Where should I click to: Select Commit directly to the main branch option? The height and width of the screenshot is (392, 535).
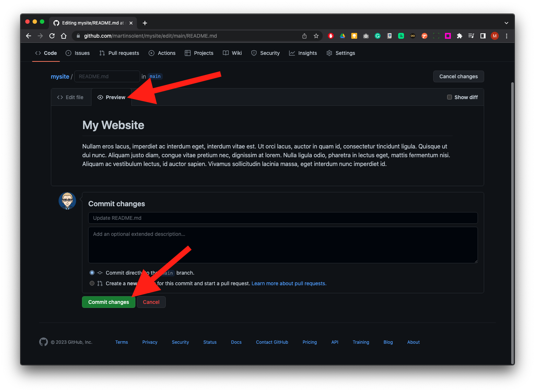pyautogui.click(x=92, y=273)
